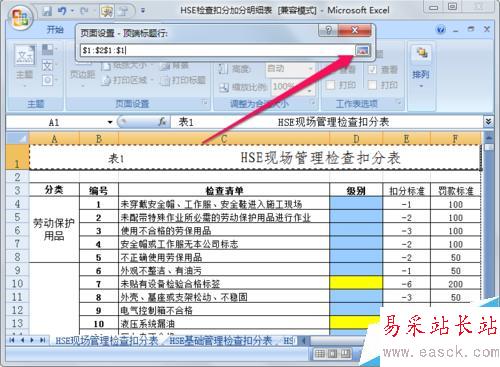Click the yellow 级别 cell in row 10
The width and height of the screenshot is (500, 367).
[356, 283]
